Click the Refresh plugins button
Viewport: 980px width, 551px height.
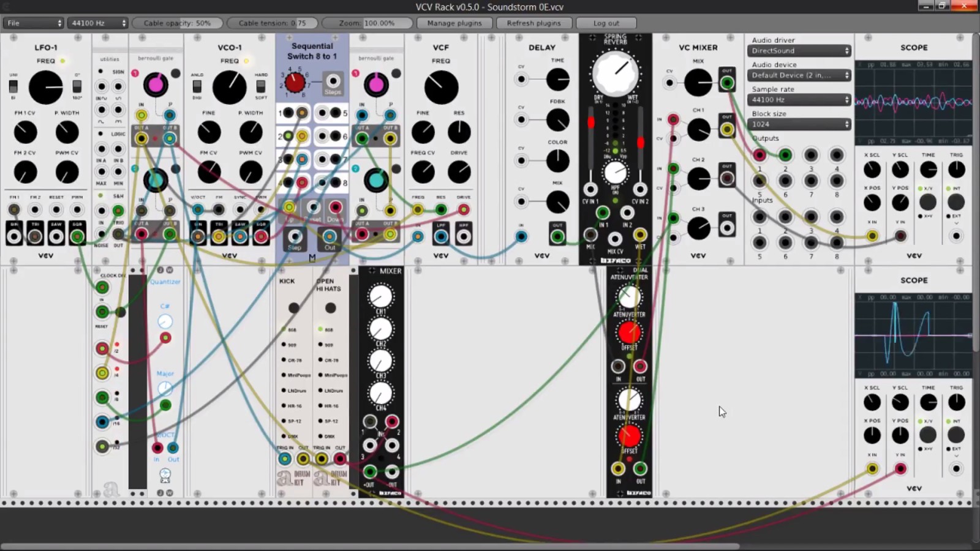(x=533, y=23)
